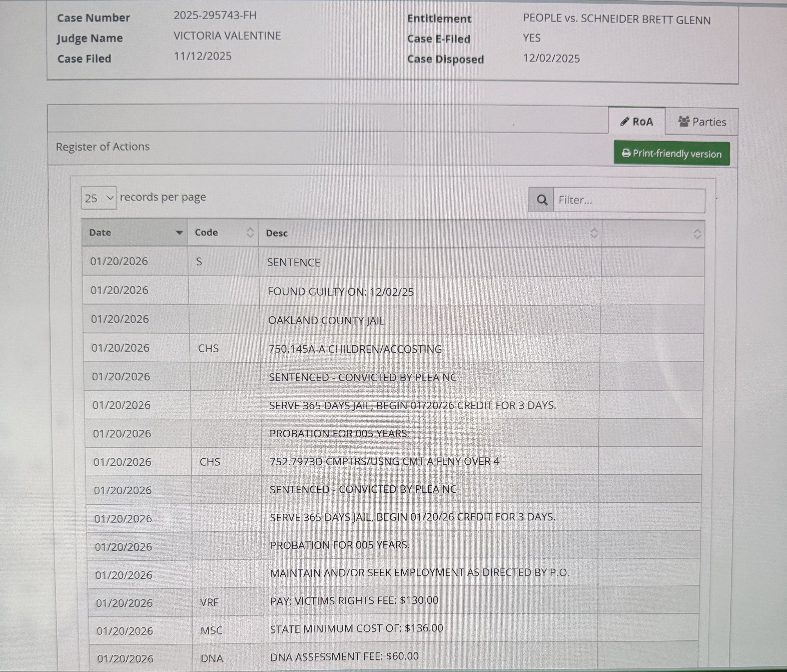This screenshot has height=672, width=787.
Task: Click Desc column sort arrows
Action: tap(594, 234)
